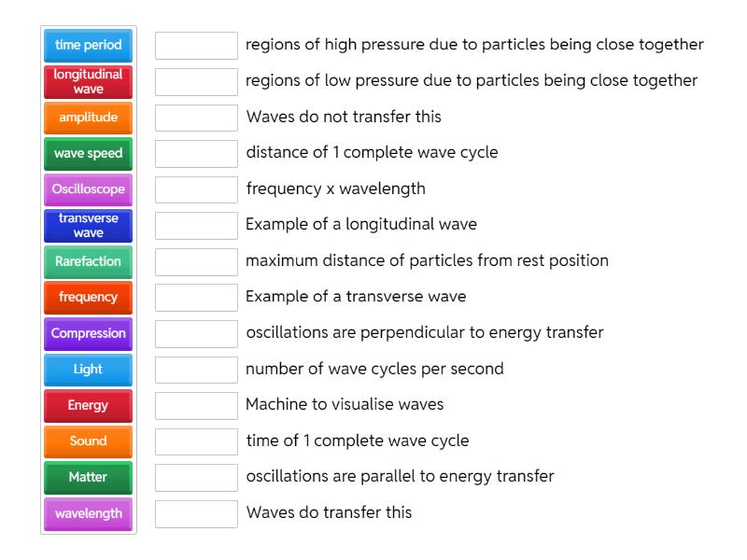Click the "number of wave cycles per second" clue
Screen dimensions: 747x560
(x=373, y=370)
